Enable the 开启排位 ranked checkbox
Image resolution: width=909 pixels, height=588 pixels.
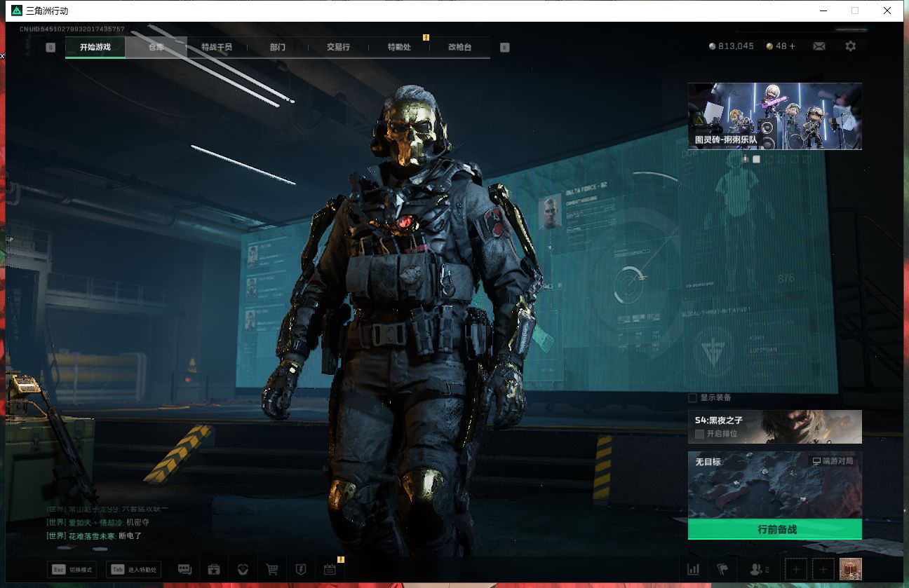[x=699, y=434]
